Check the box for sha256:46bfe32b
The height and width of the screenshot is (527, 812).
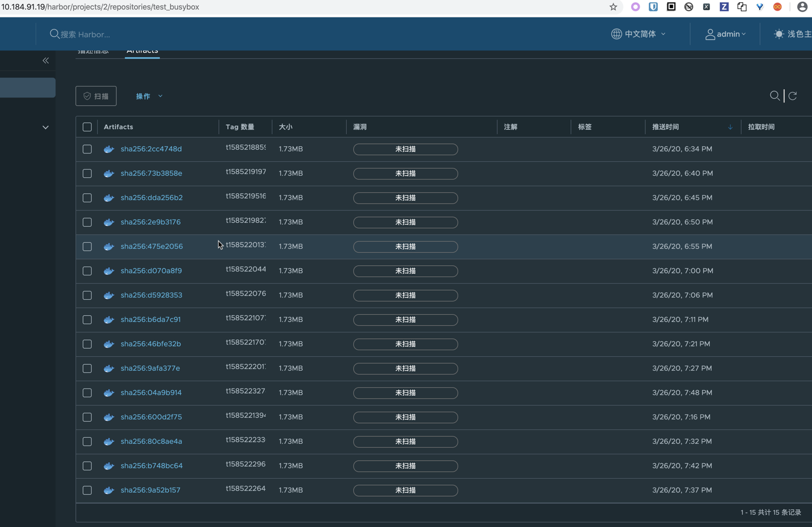click(87, 344)
